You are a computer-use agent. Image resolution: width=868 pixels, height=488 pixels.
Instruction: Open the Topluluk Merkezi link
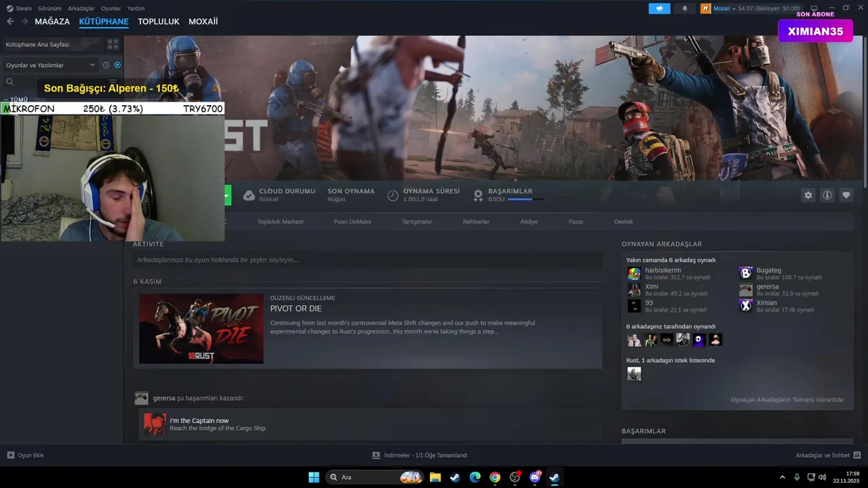(x=280, y=222)
